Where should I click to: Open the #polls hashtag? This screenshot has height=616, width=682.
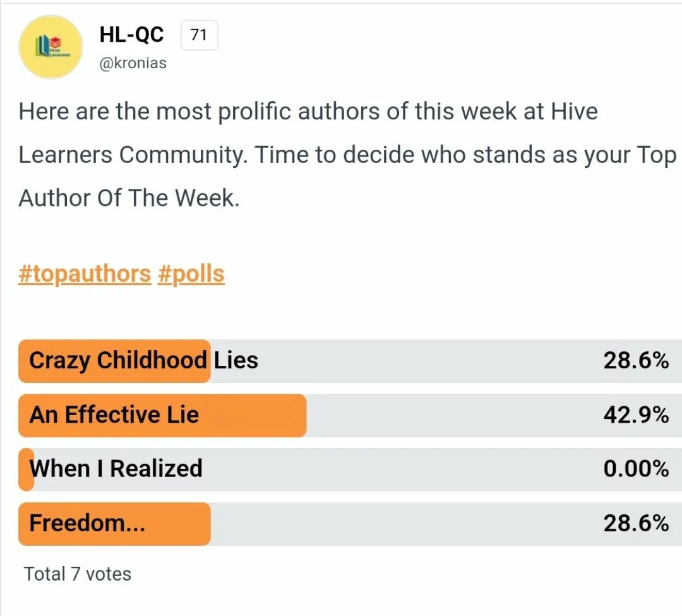point(191,274)
